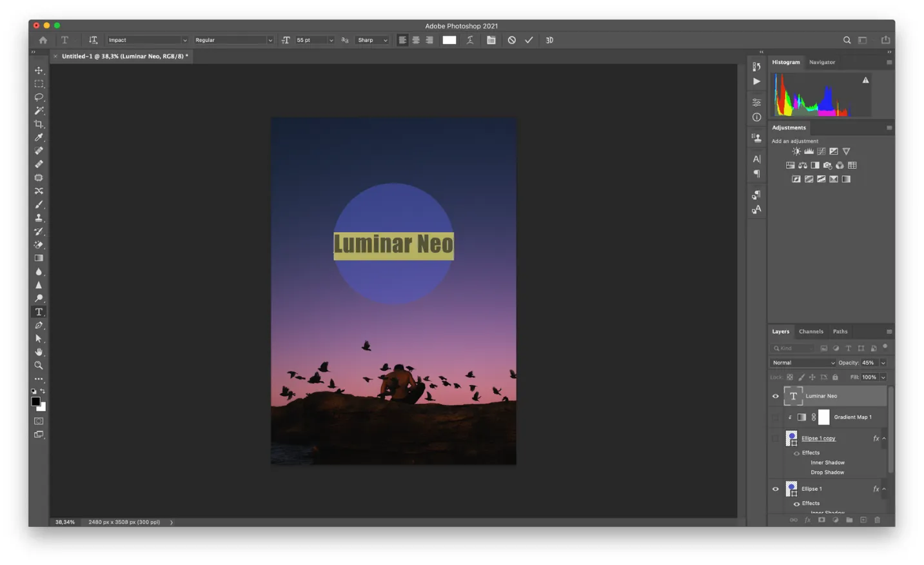Select the Gradient tool

pyautogui.click(x=39, y=258)
